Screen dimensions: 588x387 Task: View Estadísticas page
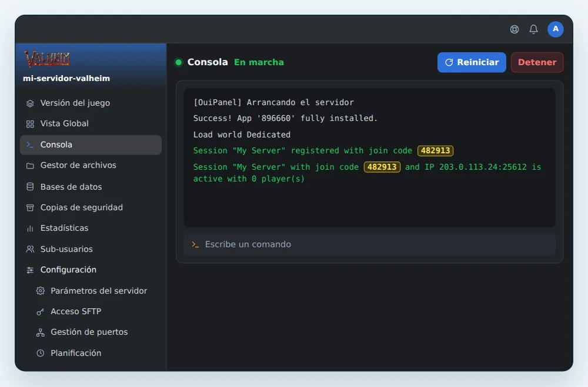click(91, 228)
